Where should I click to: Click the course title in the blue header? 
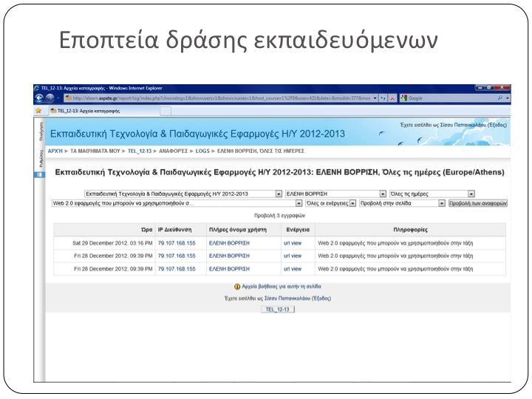pos(197,134)
